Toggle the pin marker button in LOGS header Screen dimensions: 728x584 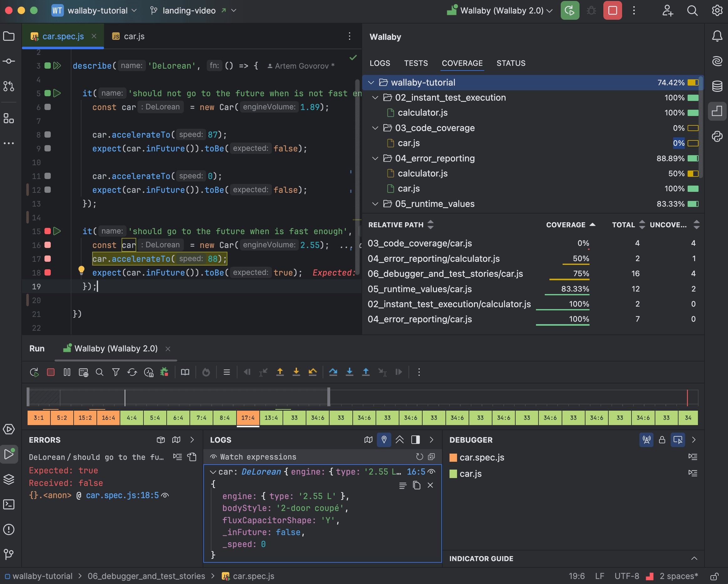pos(384,440)
